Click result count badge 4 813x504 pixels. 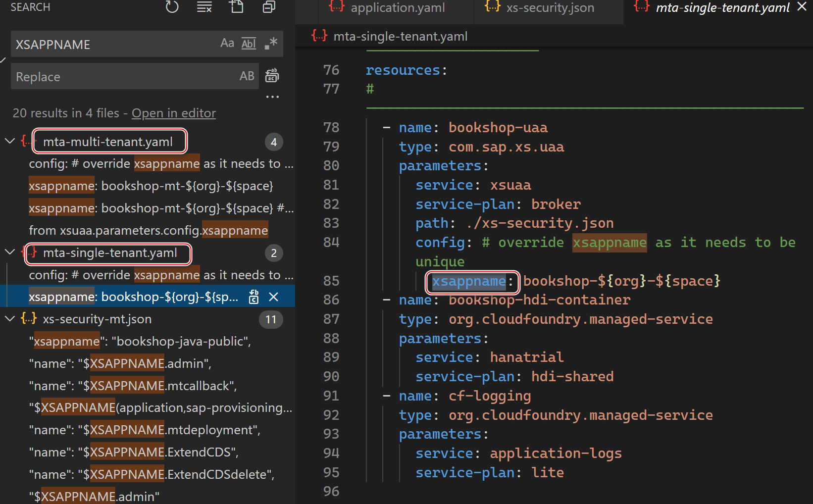[x=274, y=142]
